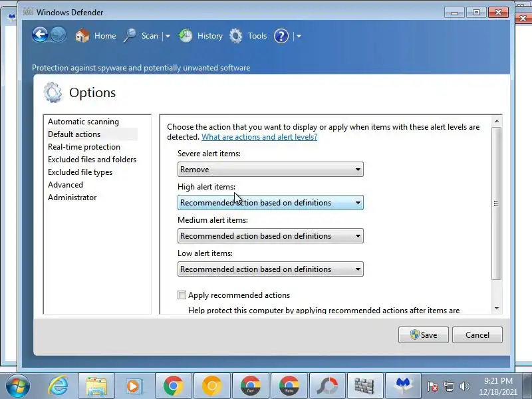
Task: Open History via the clock icon
Action: click(x=186, y=36)
